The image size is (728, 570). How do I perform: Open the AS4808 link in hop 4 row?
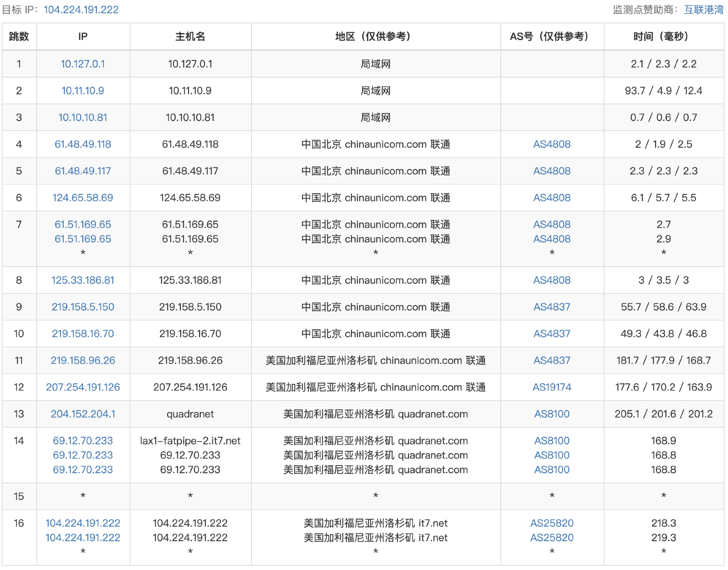coord(552,144)
